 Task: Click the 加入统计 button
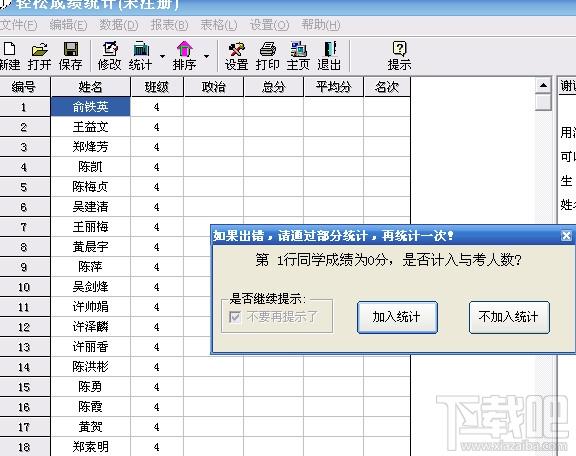(x=397, y=317)
